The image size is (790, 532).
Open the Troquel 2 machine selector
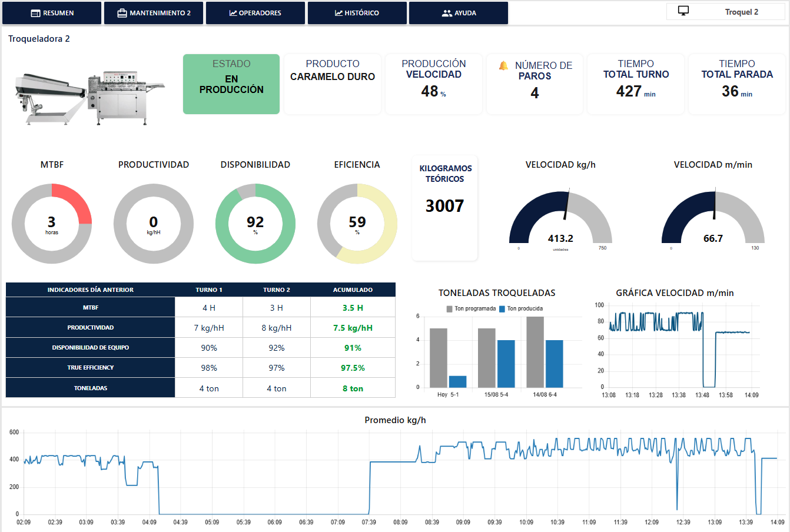[x=725, y=12]
